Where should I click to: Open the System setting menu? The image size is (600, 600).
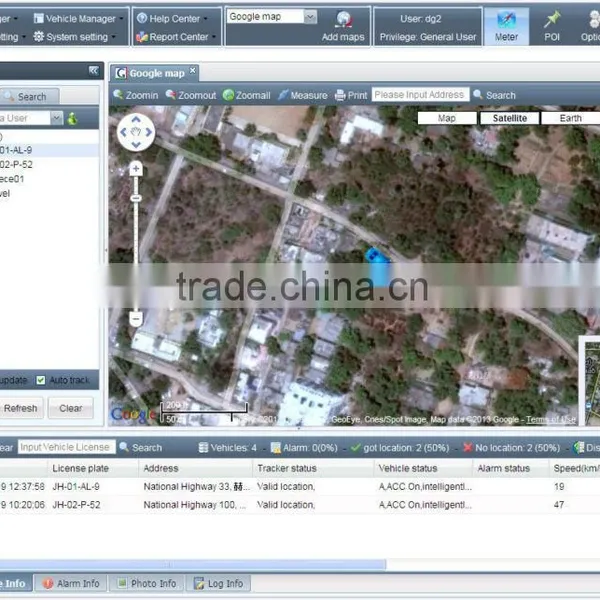tap(74, 37)
